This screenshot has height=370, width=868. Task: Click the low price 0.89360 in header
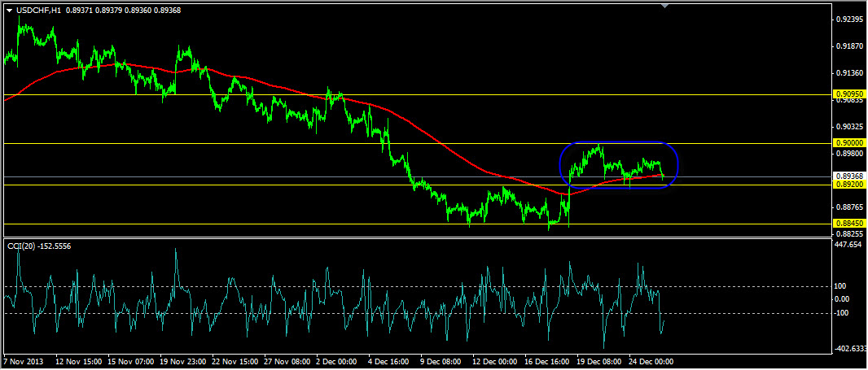coord(138,10)
